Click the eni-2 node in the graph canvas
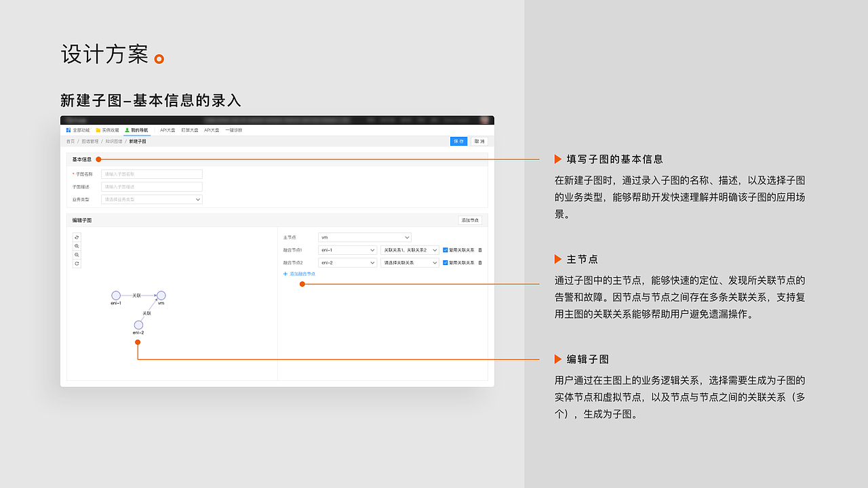 click(x=138, y=325)
